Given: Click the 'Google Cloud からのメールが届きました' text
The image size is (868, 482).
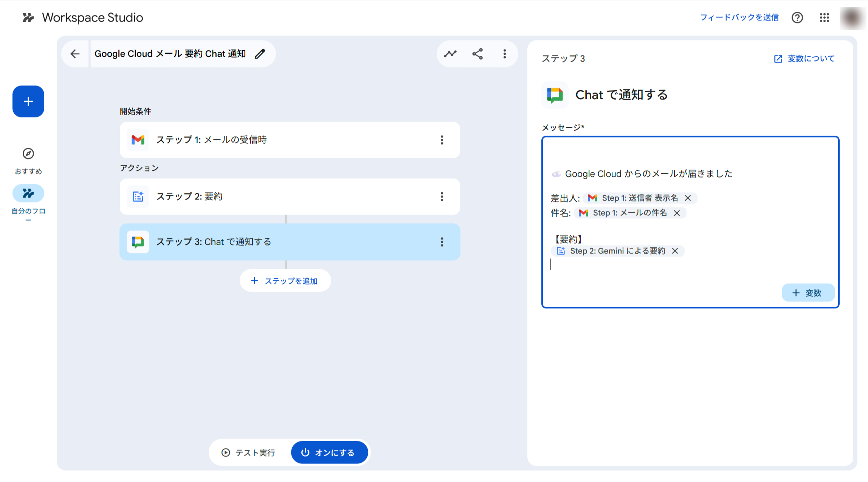Looking at the screenshot, I should pos(648,174).
